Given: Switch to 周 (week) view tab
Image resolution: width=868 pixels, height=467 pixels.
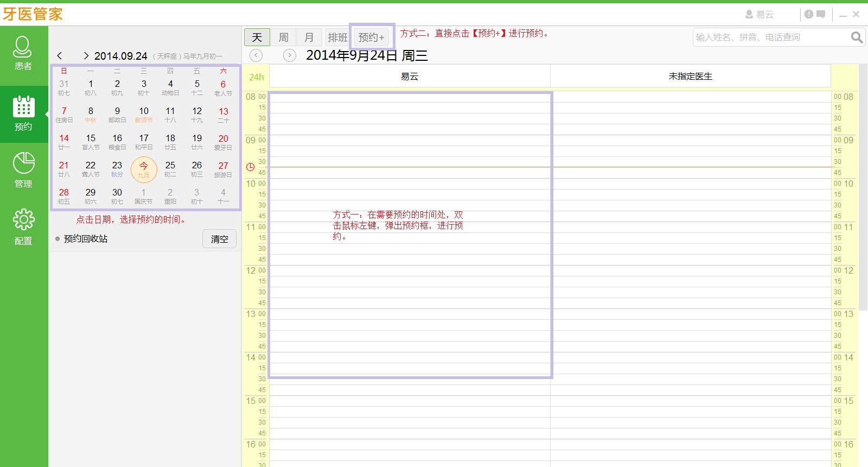Looking at the screenshot, I should (283, 37).
